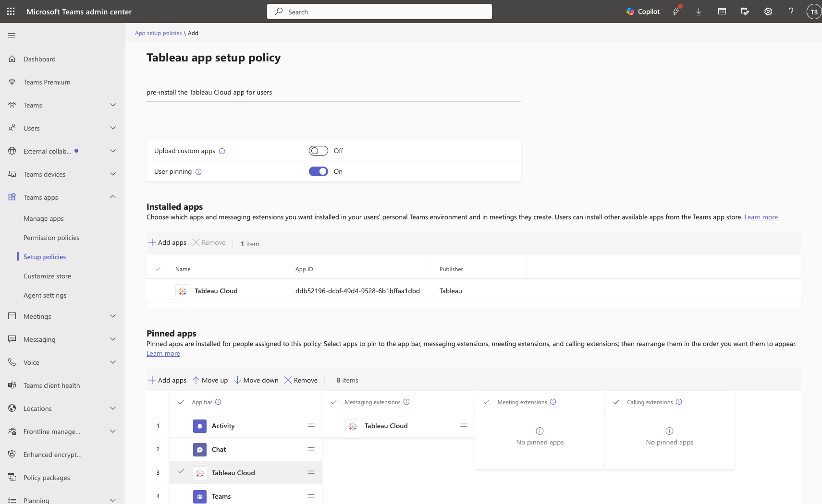This screenshot has width=822, height=504.
Task: Open the app launcher waffle icon
Action: (x=11, y=11)
